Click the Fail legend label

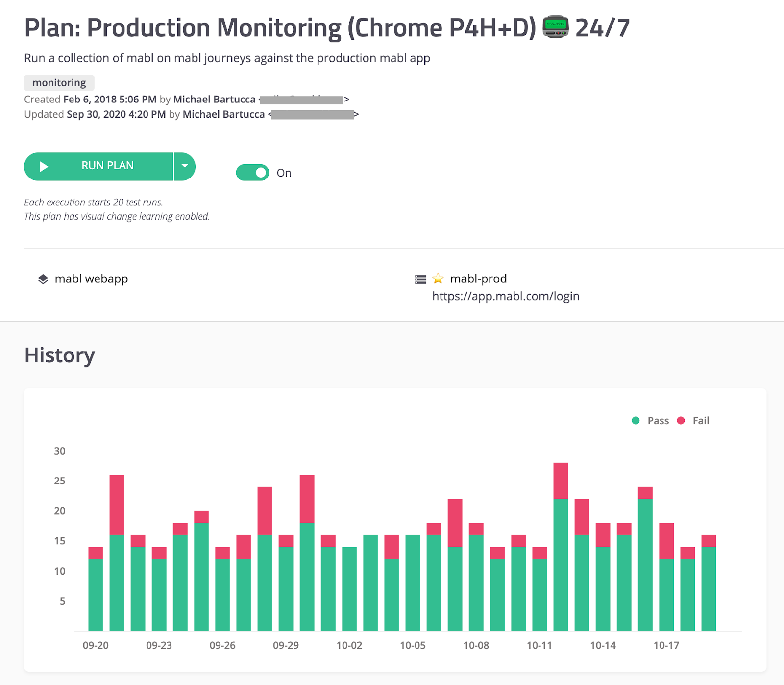[701, 421]
